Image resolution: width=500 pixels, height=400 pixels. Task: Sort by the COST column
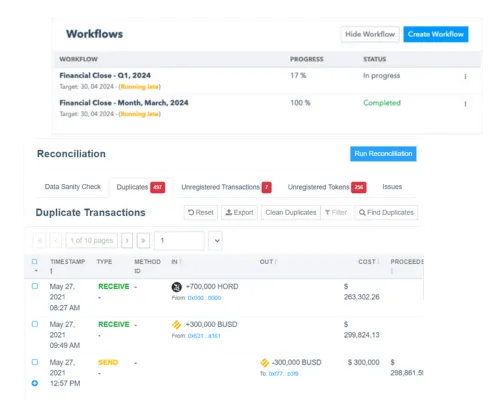click(378, 262)
